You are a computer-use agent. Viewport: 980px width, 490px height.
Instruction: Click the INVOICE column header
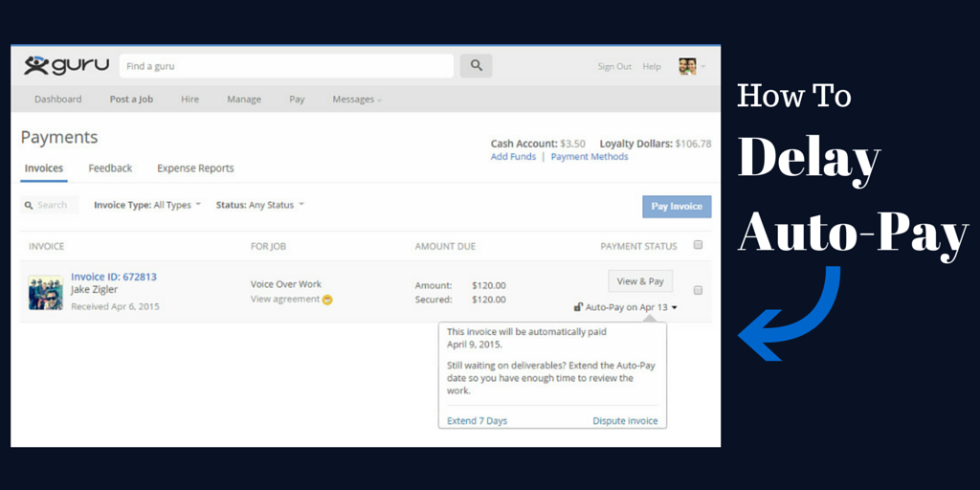coord(46,246)
